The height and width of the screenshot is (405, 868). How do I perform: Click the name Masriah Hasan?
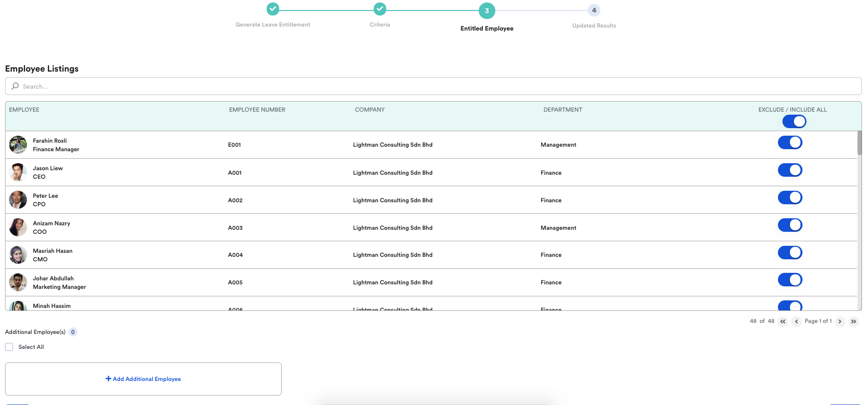[x=53, y=251]
